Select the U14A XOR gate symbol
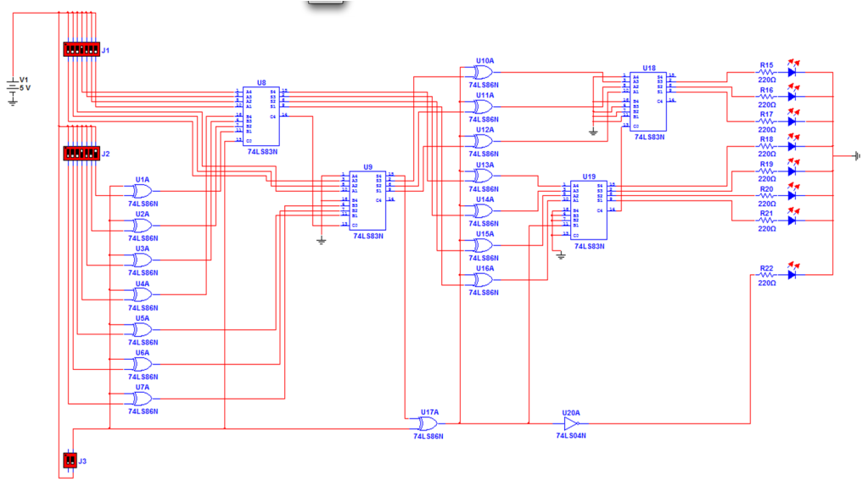 coord(483,211)
